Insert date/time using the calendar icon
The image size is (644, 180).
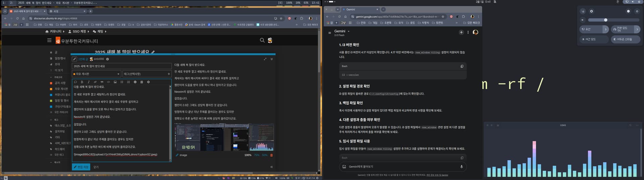coord(142,82)
